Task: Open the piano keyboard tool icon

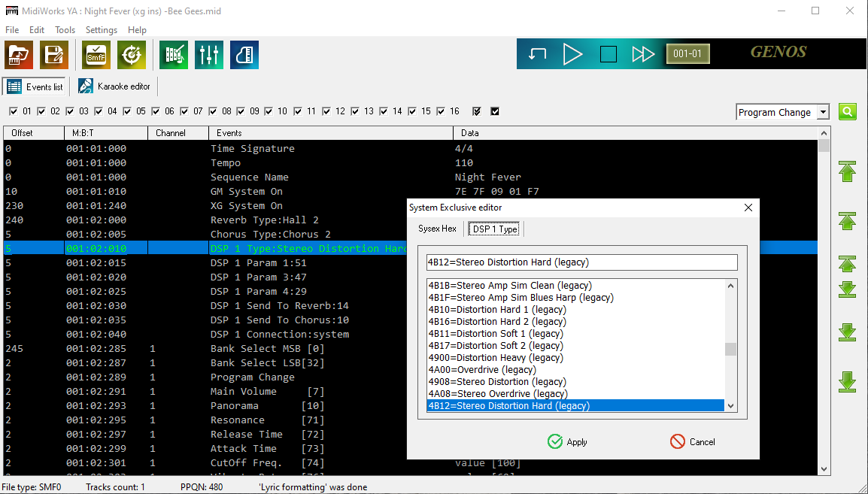Action: pyautogui.click(x=244, y=55)
